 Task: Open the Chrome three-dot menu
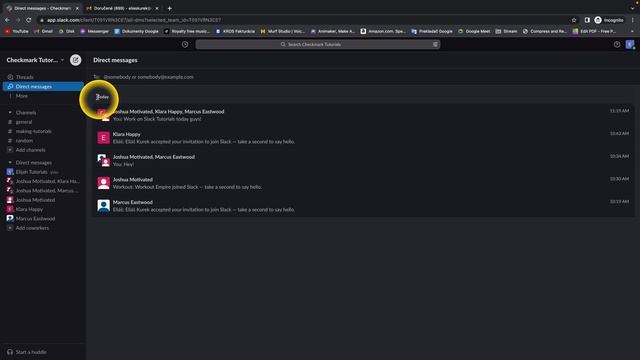633,20
